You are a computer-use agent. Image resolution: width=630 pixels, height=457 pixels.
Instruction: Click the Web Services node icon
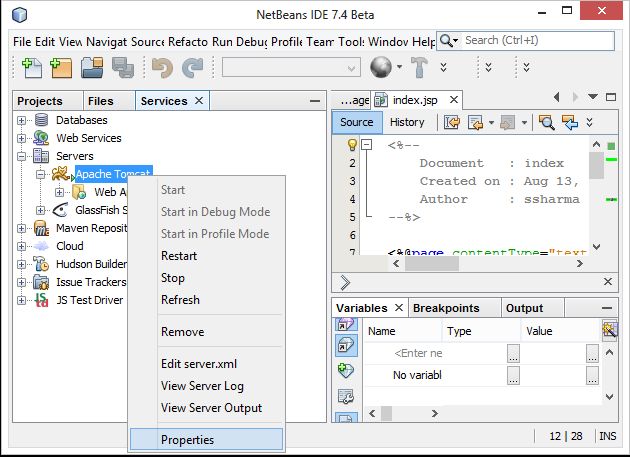(x=41, y=138)
